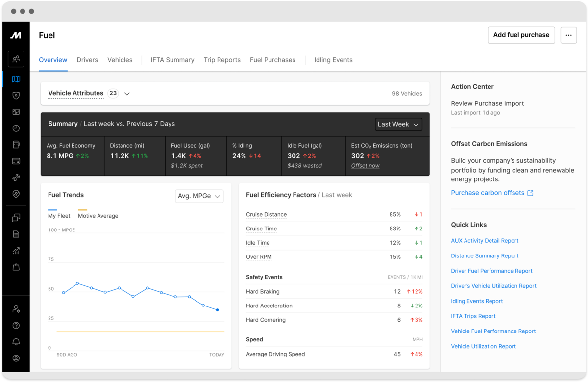Open the fuel pump icon in sidebar

click(16, 145)
